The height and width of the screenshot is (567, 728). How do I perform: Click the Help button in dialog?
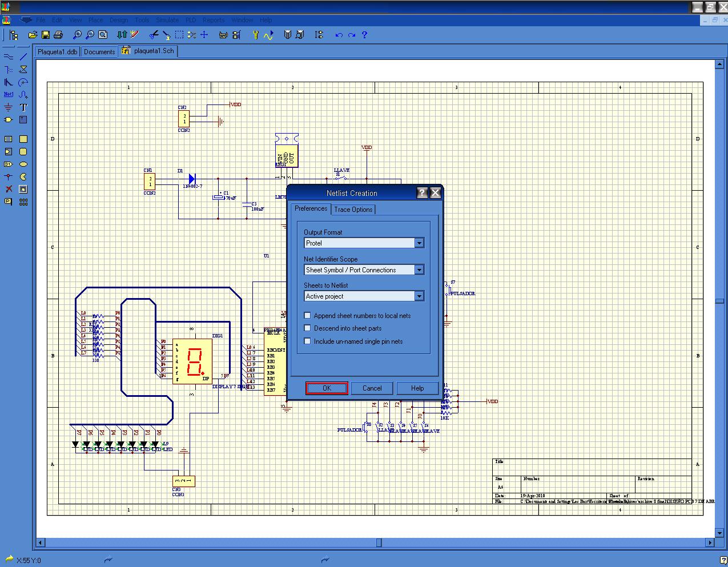pos(417,388)
